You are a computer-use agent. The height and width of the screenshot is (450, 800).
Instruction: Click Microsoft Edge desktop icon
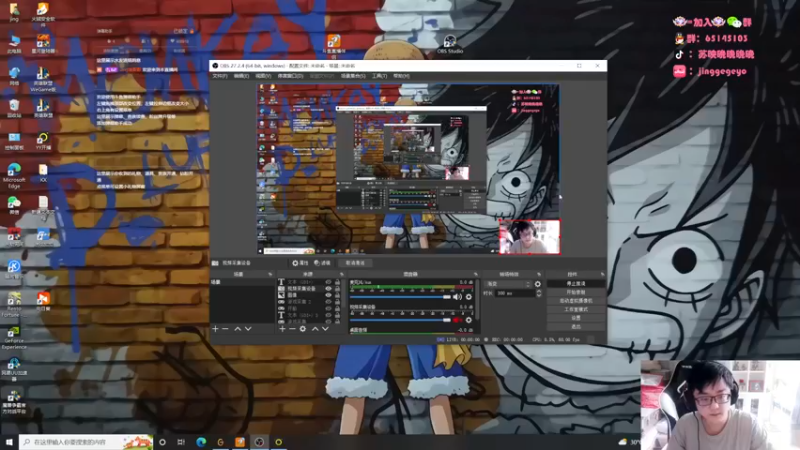(14, 175)
